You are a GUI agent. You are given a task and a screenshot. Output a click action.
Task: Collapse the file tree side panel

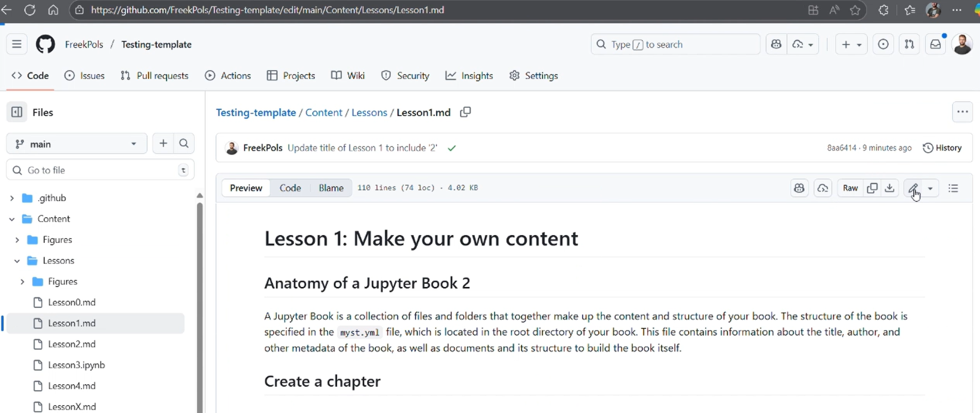pyautogui.click(x=17, y=112)
